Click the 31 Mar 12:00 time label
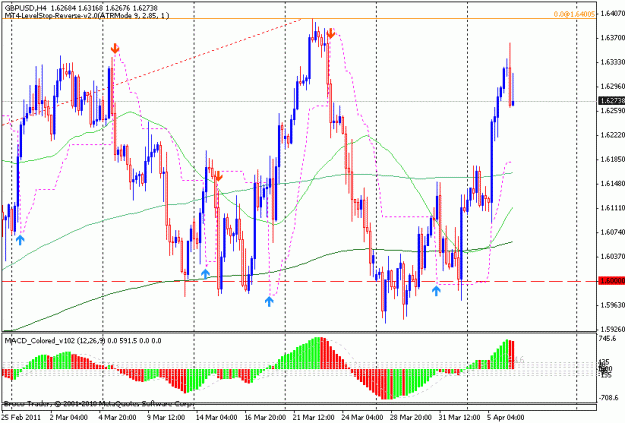Viewport: 625px width, 423px height. coord(459,417)
